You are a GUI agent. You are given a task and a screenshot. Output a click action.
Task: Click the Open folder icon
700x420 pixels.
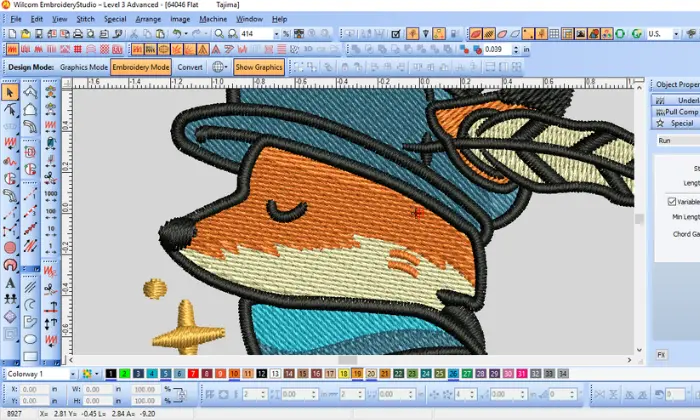[x=25, y=34]
